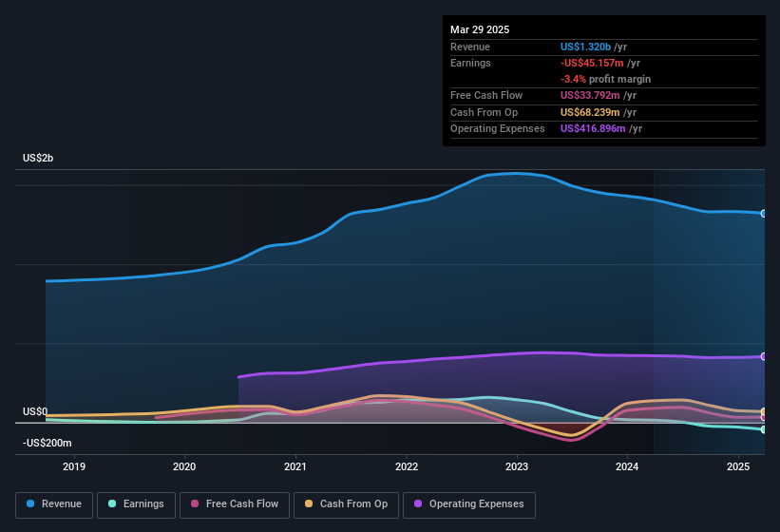
Task: Click the Revenue endpoint marker on chart
Action: point(764,214)
